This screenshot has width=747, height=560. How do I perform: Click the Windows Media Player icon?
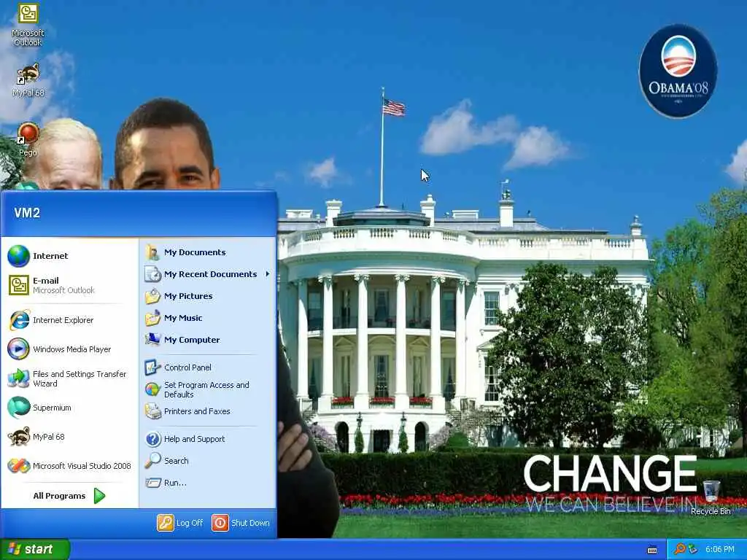click(x=18, y=349)
